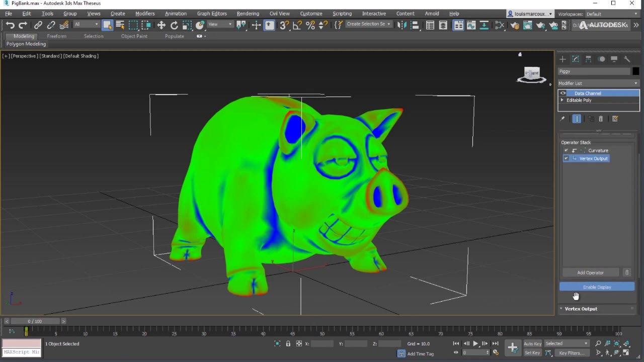This screenshot has width=644, height=362.
Task: Switch to the Object Paint ribbon tab
Action: pos(134,36)
